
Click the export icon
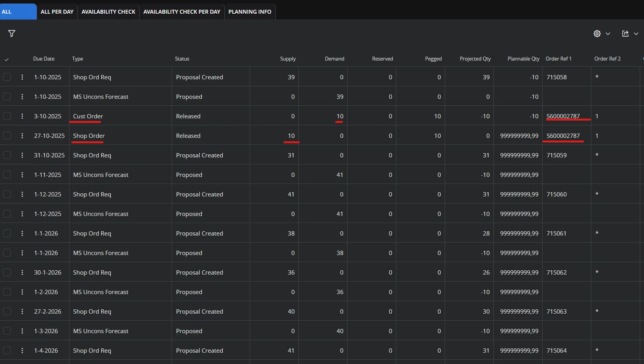pyautogui.click(x=625, y=34)
